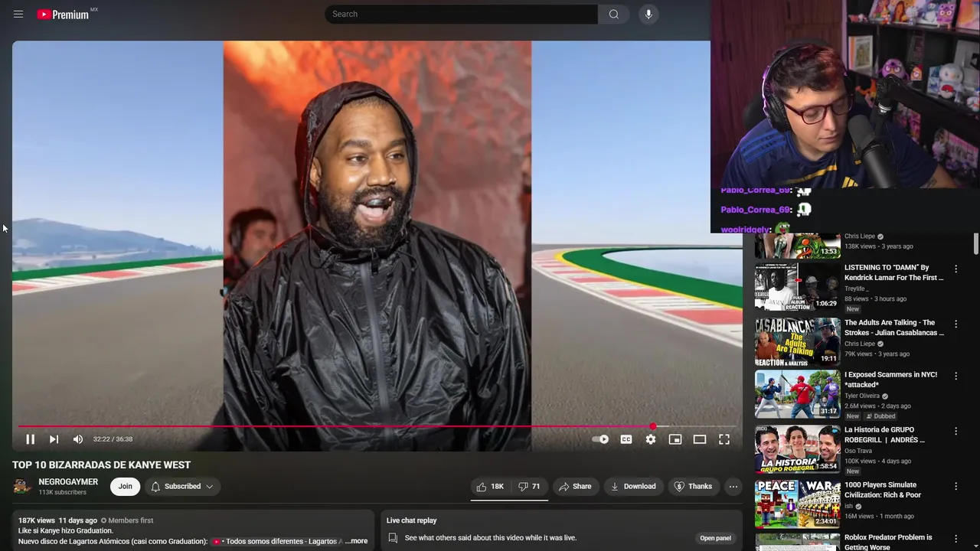Toggle closed captions CC

click(x=626, y=439)
